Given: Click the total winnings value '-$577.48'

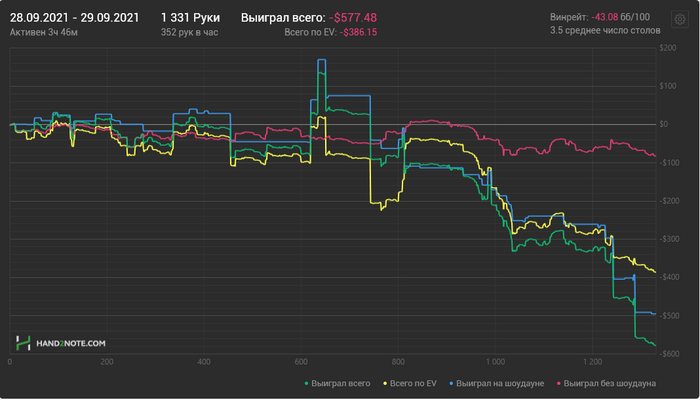Looking at the screenshot, I should click(353, 18).
